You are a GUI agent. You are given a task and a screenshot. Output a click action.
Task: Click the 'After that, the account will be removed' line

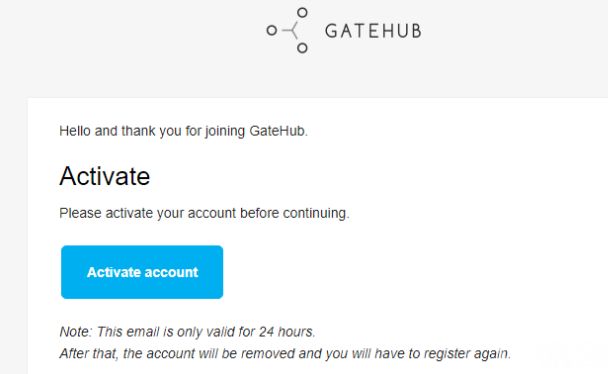285,353
